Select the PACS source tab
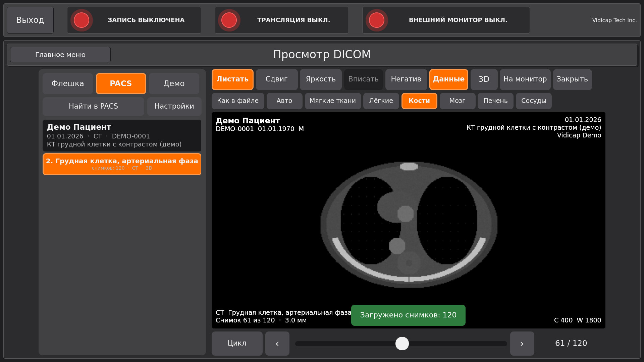This screenshot has height=362, width=644. 121,83
